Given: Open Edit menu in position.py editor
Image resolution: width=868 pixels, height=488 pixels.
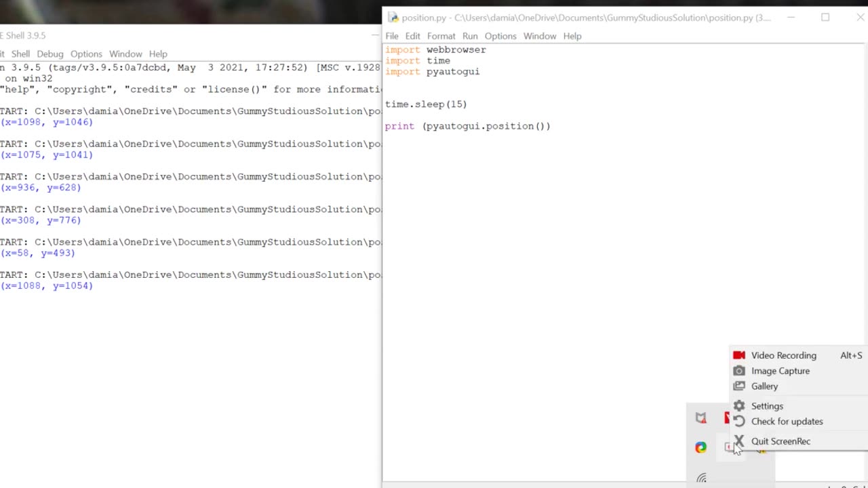Looking at the screenshot, I should click(x=413, y=36).
